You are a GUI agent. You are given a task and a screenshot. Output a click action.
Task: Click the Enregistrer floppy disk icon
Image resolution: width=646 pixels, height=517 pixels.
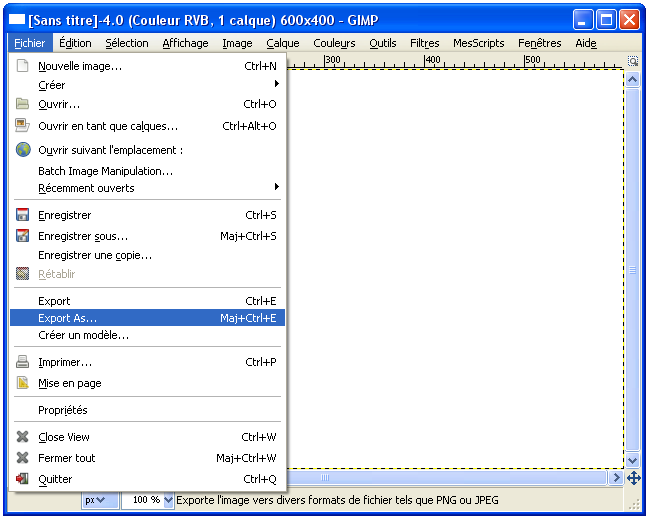coord(22,215)
